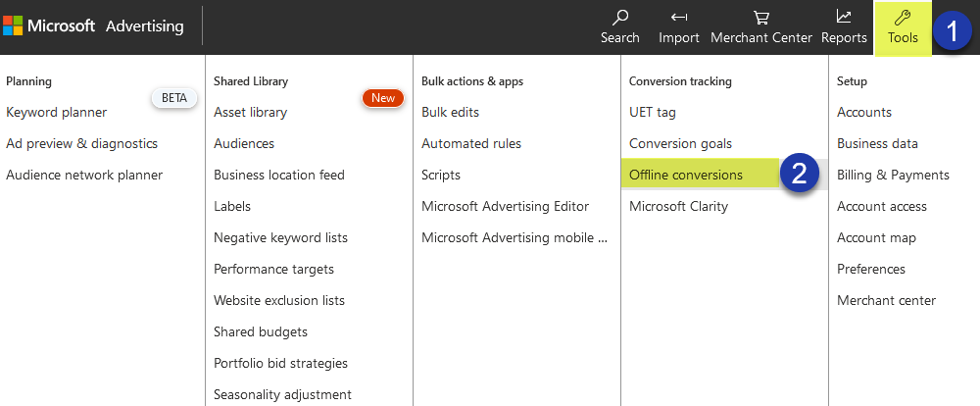Click the Microsoft logo in the header

point(13,25)
